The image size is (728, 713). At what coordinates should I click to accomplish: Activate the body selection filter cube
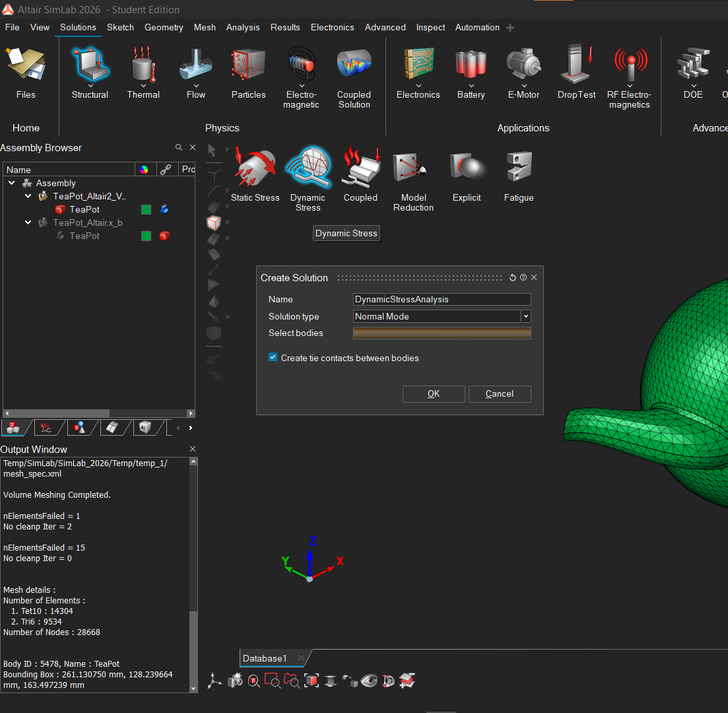214,223
